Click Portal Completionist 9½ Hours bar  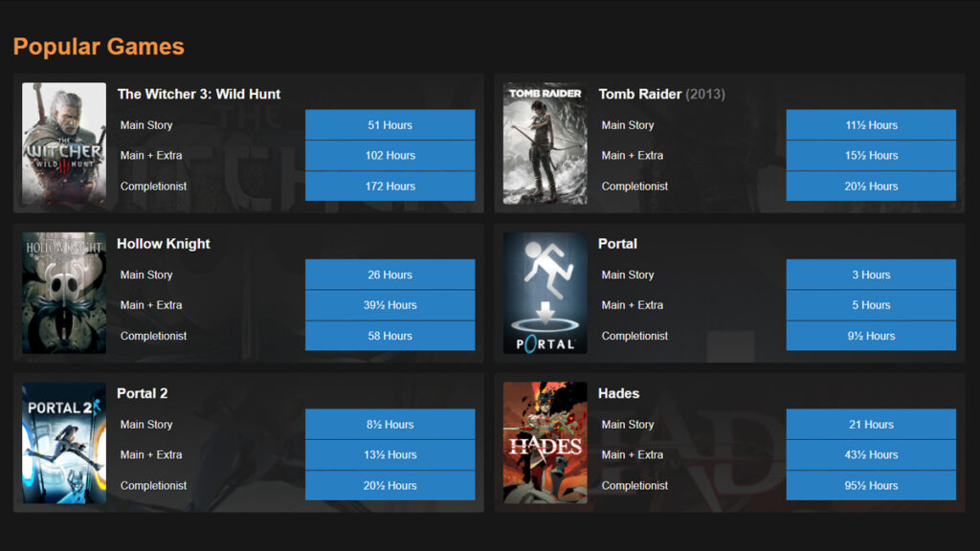(871, 336)
